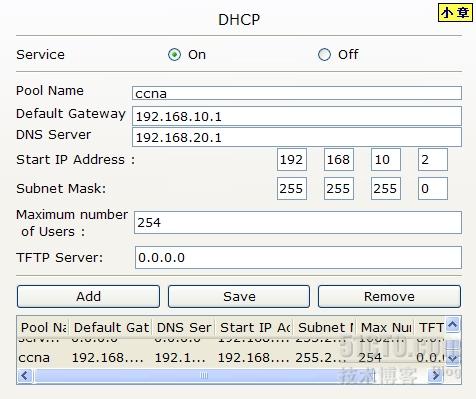The width and height of the screenshot is (476, 399).
Task: Select Start IP first octet 192
Action: click(x=292, y=160)
